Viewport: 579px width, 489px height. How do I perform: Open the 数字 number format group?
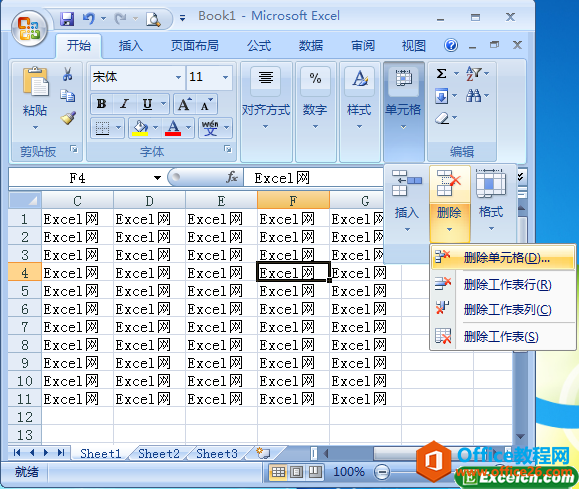point(315,111)
